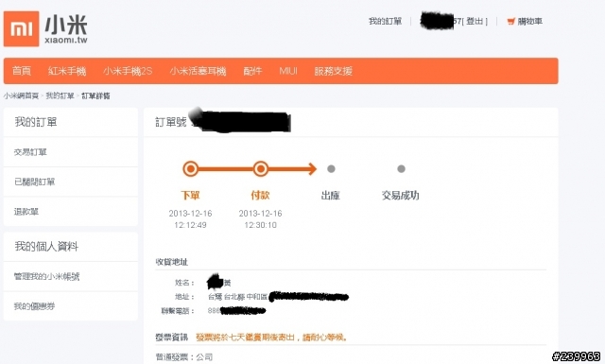Screen dimensions: 605x364
Task: Open 我的優惠券 in sidebar
Action: tap(34, 306)
